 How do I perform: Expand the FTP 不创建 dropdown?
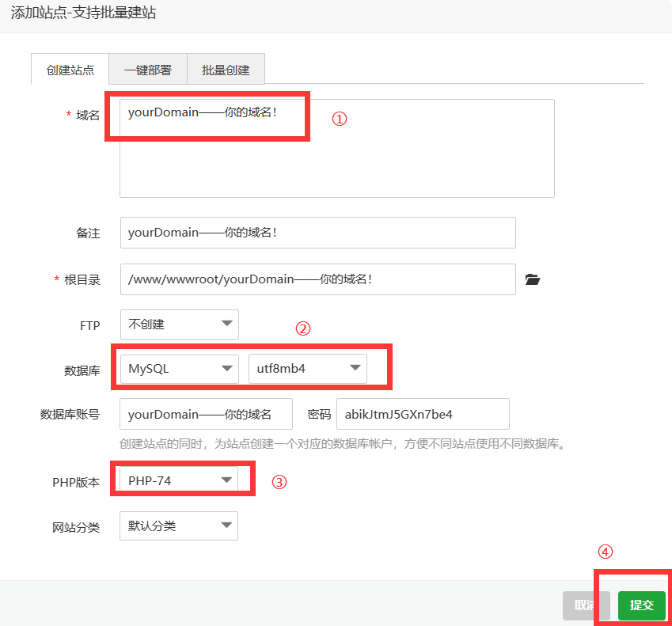(179, 324)
